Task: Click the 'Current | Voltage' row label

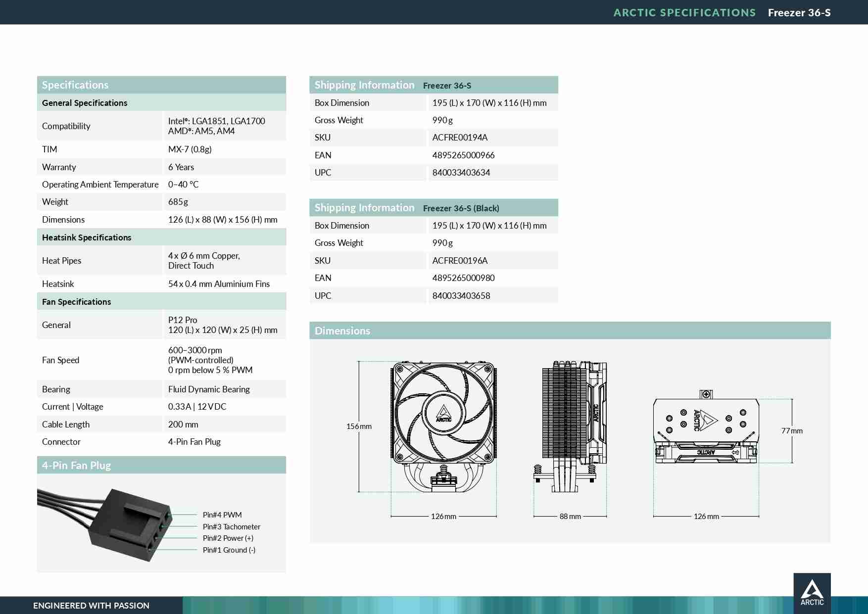Action: point(73,407)
